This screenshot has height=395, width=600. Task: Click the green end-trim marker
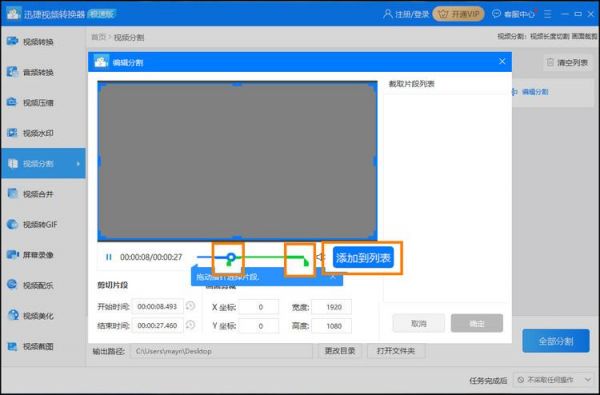pos(306,262)
